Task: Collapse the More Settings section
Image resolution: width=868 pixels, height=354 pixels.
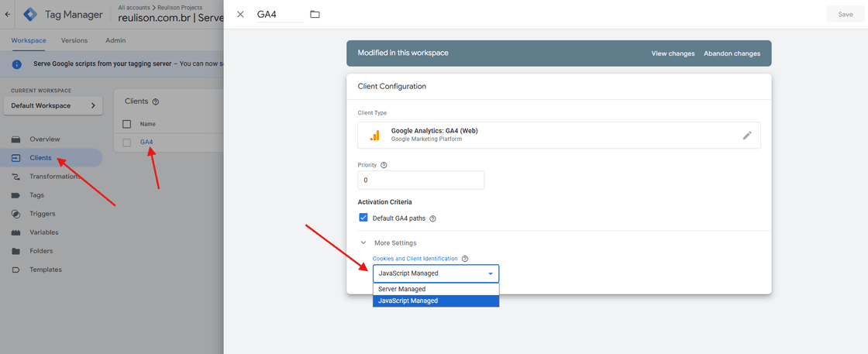Action: (363, 242)
